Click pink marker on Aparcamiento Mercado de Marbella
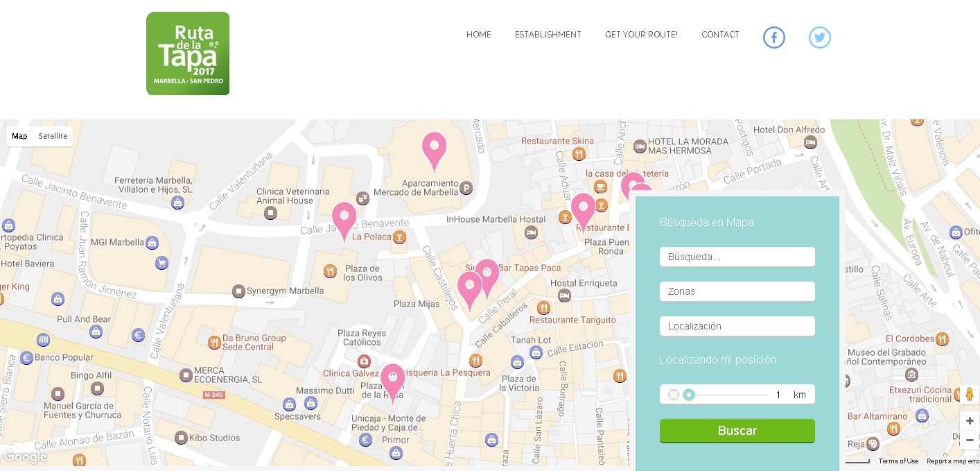Screen dimensions: 980x471 (x=434, y=148)
